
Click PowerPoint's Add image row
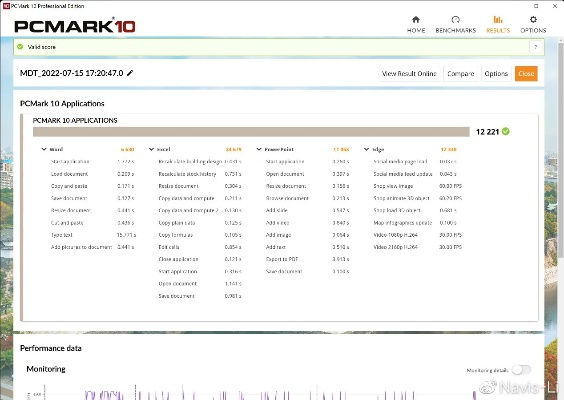(x=307, y=235)
